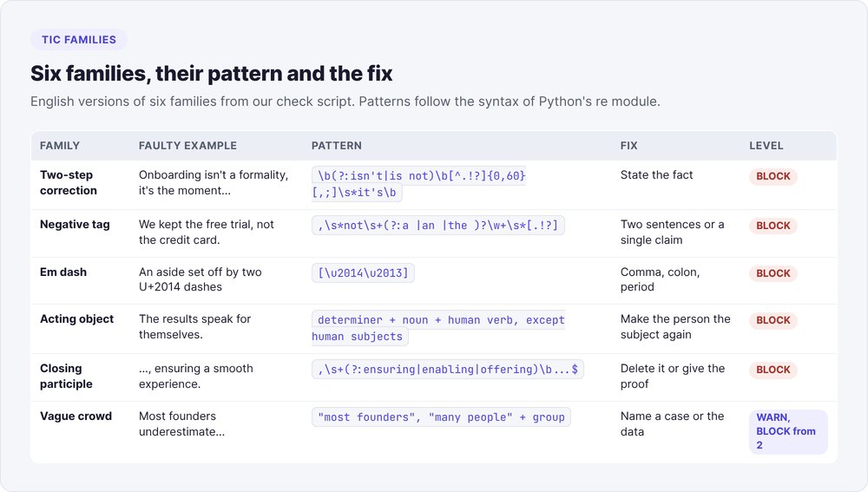
Task: Click the PATTERN column header
Action: tap(337, 146)
